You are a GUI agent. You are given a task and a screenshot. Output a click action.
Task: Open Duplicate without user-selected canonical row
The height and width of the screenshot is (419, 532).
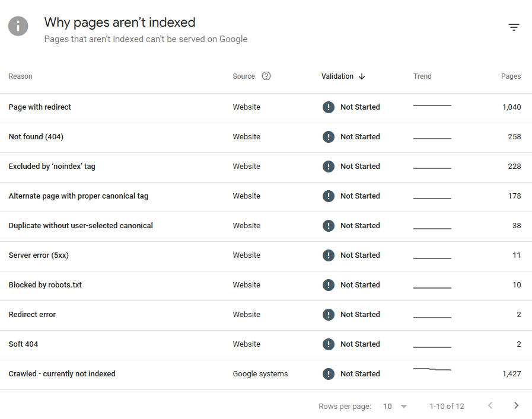coord(266,227)
